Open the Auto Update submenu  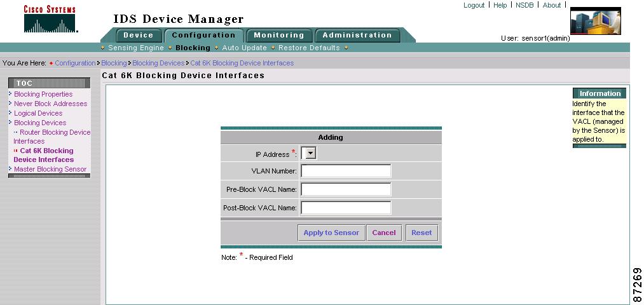244,48
